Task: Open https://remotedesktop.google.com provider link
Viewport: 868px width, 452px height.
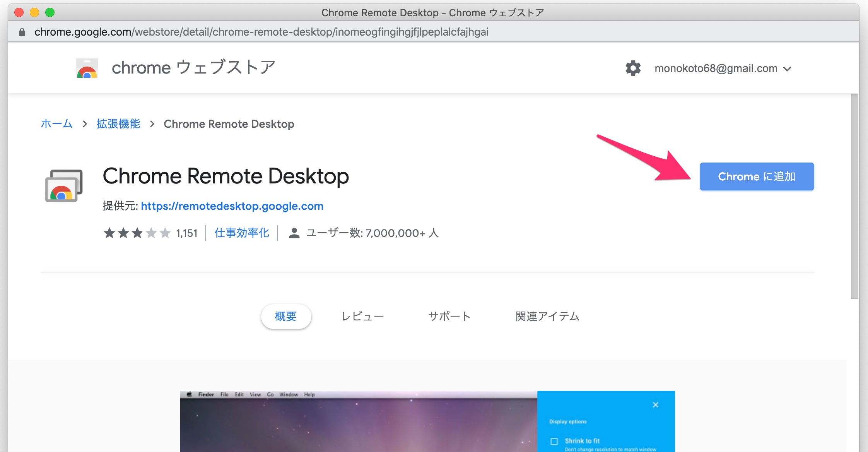Action: pyautogui.click(x=232, y=206)
